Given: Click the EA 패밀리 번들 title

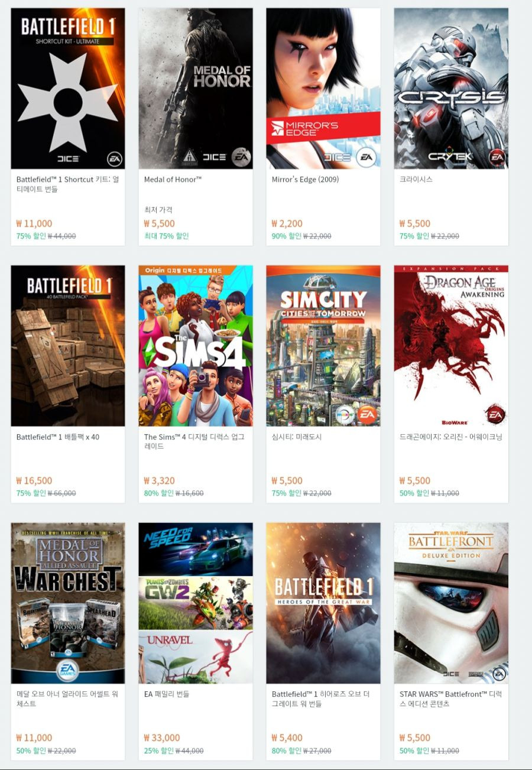Looking at the screenshot, I should tap(167, 694).
